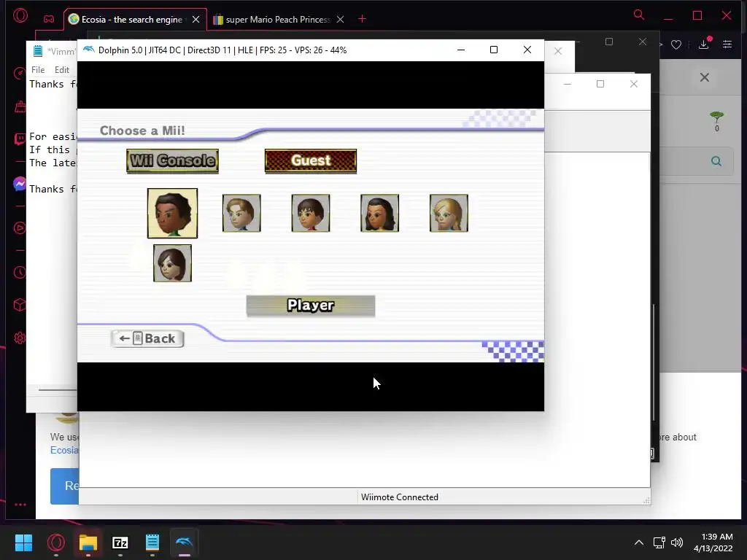This screenshot has width=747, height=560.
Task: Open the File menu in Notepad
Action: coord(38,69)
